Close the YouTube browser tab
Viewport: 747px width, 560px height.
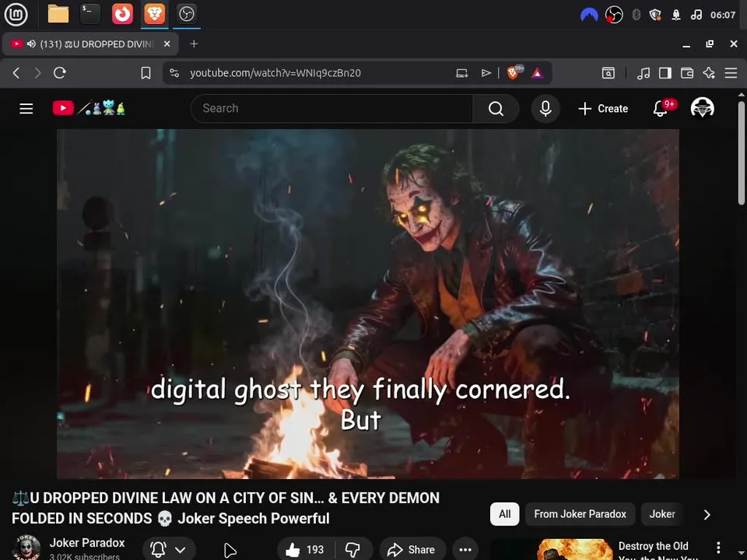pyautogui.click(x=167, y=44)
